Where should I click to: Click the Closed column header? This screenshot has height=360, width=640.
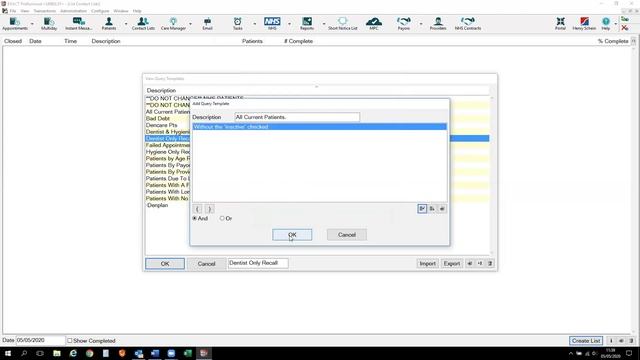point(13,41)
